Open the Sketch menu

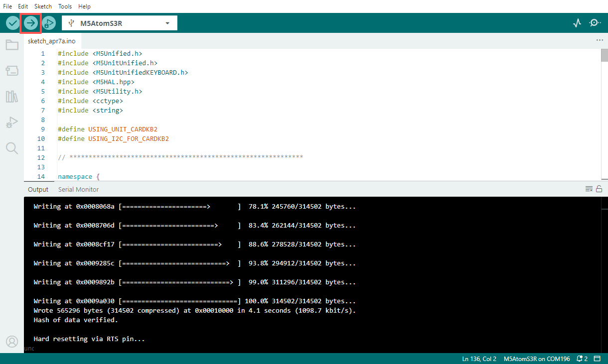[x=43, y=6]
